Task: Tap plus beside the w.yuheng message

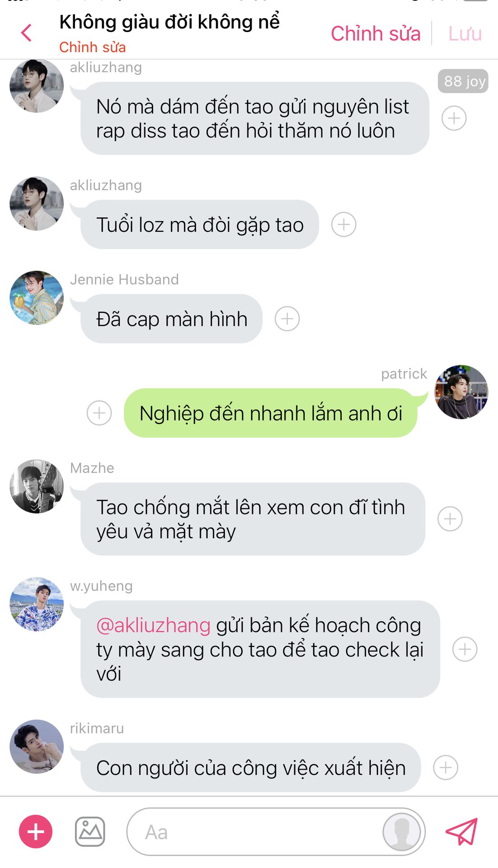Action: [465, 649]
